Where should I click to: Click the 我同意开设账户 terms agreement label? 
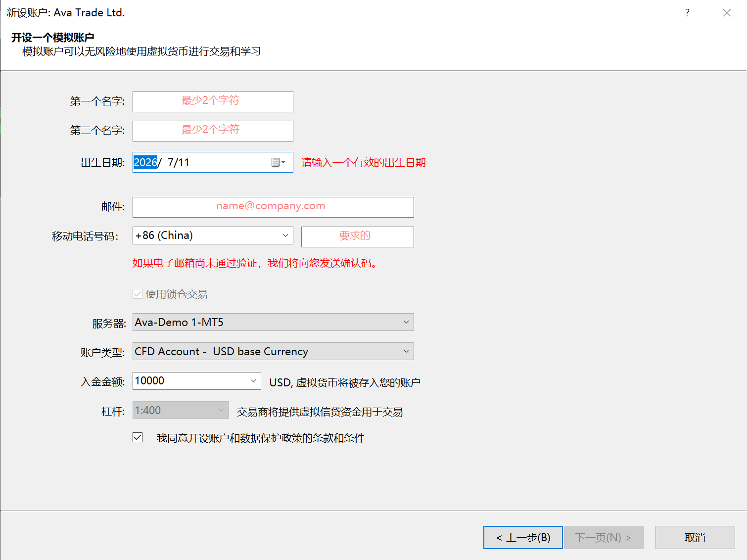[x=261, y=438]
